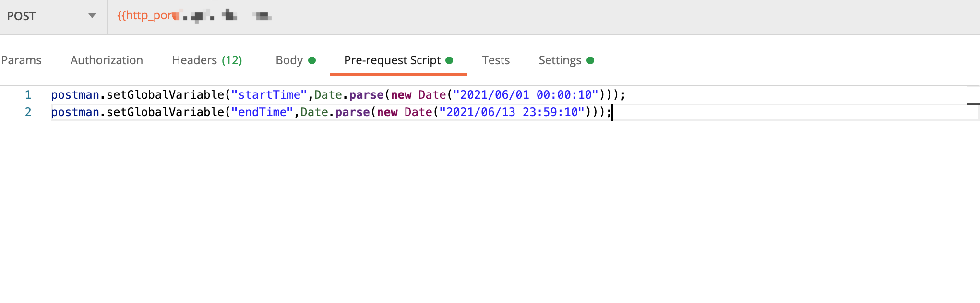
Task: Switch to the Body tab
Action: pyautogui.click(x=295, y=60)
